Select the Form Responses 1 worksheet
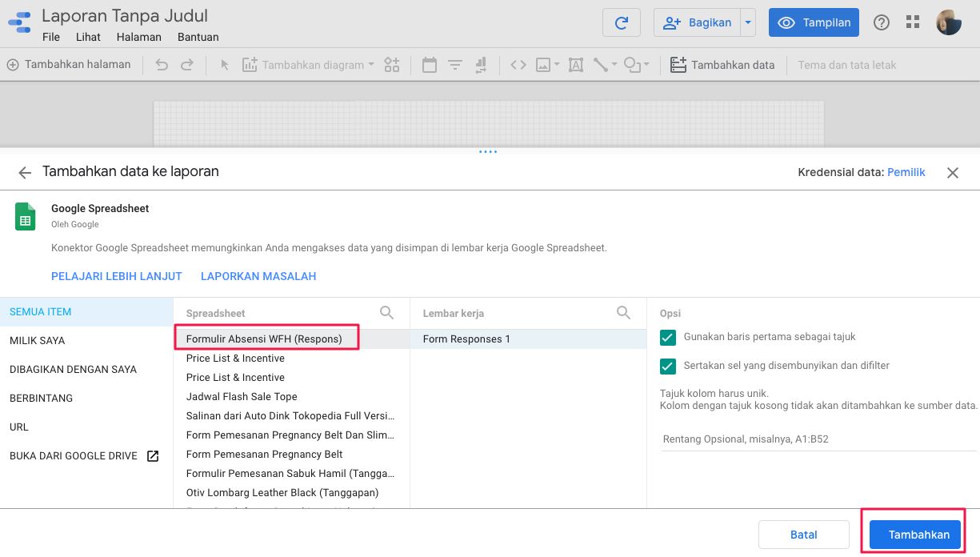The height and width of the screenshot is (557, 980). point(528,339)
